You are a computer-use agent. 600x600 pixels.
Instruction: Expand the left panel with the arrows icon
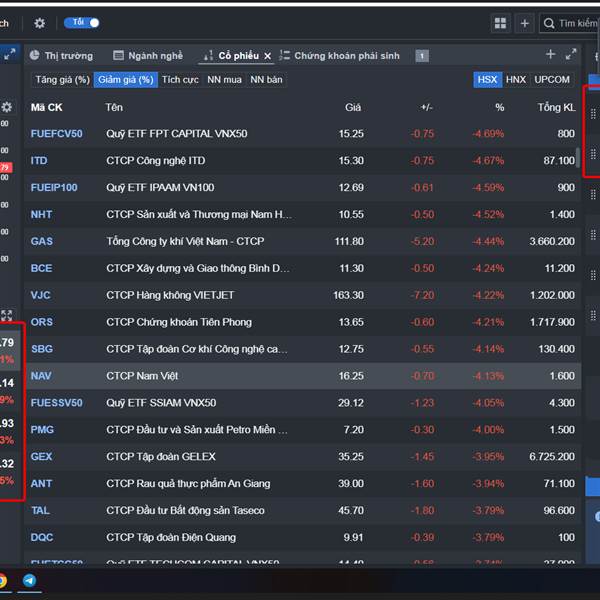pos(10,54)
